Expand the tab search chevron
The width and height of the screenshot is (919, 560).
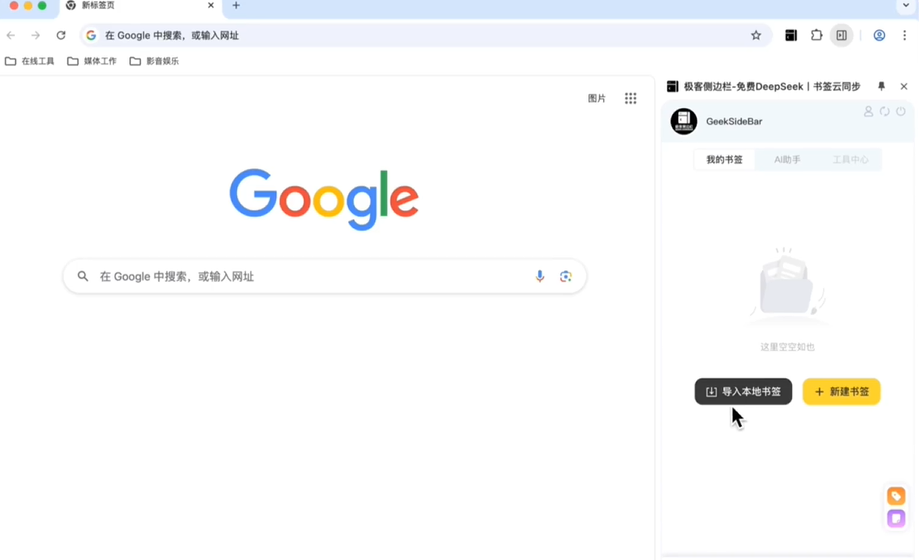point(906,5)
